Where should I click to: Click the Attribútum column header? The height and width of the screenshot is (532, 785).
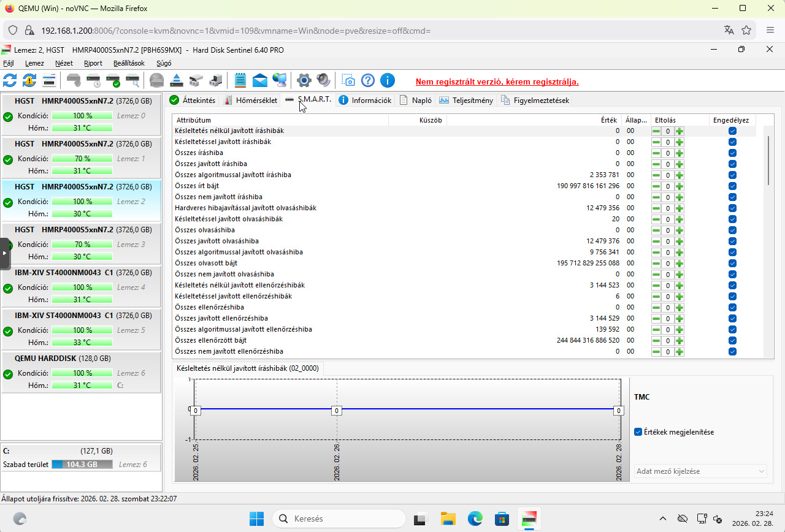pos(281,120)
